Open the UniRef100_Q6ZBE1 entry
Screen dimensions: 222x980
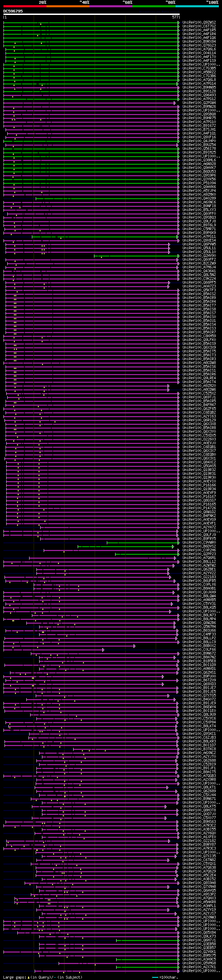click(199, 569)
